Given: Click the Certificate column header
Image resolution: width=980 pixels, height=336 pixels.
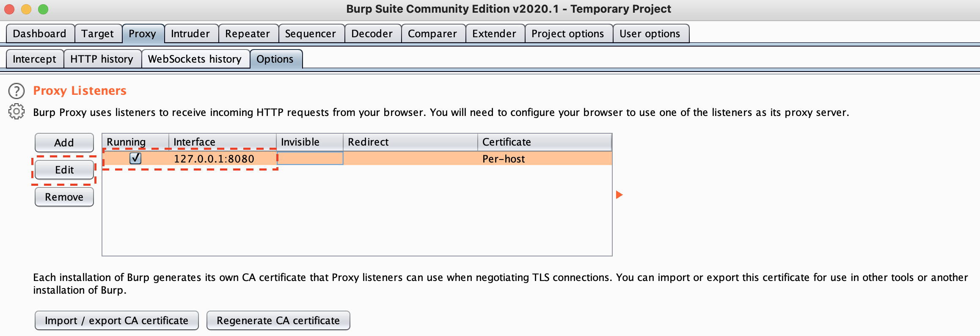Looking at the screenshot, I should (x=545, y=142).
